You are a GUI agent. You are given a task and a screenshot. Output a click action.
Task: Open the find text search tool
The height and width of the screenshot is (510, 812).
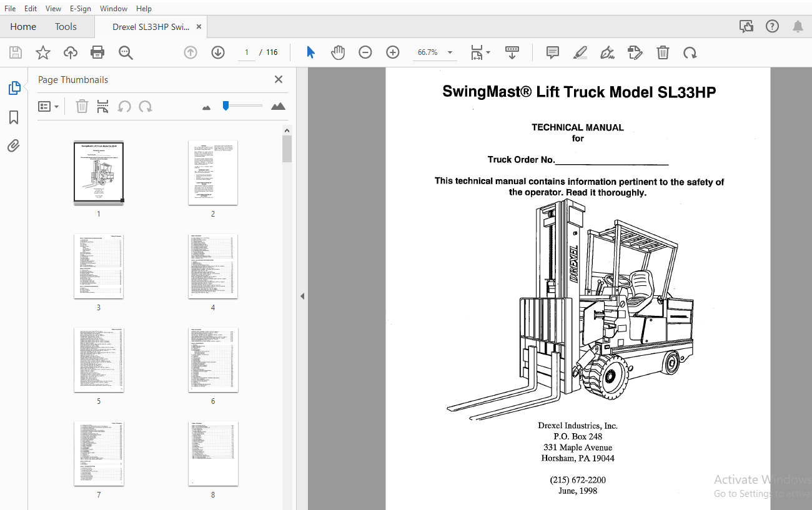tap(126, 52)
